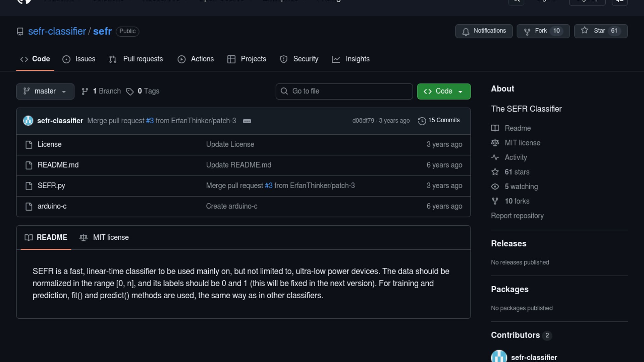Open the arduino-c file
The width and height of the screenshot is (644, 362).
click(52, 206)
